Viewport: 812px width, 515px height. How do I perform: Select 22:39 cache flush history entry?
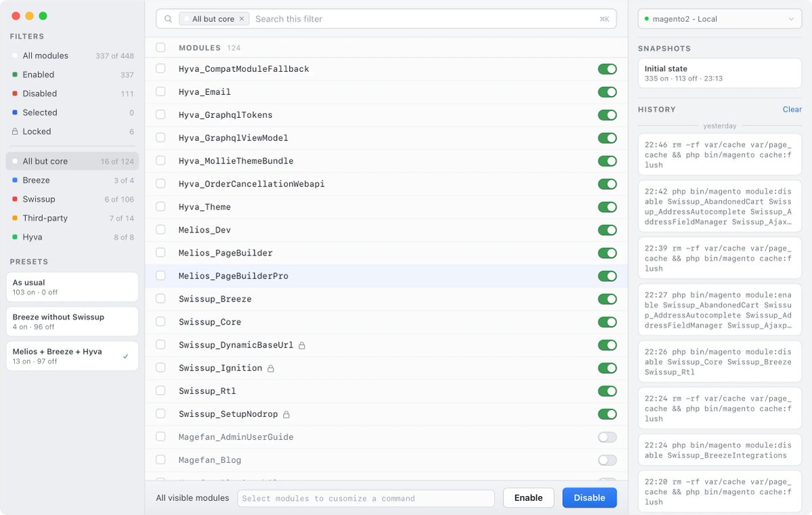click(719, 259)
